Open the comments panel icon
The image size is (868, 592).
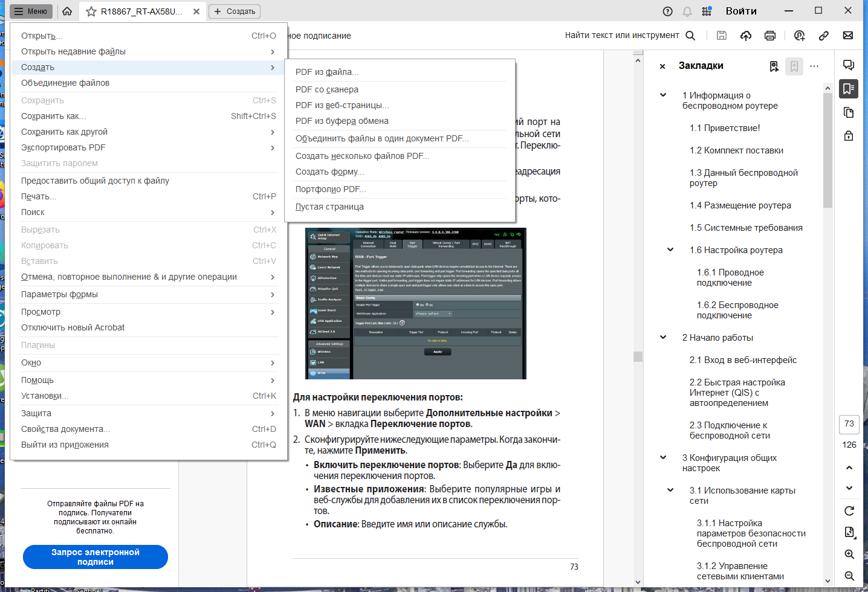(x=849, y=65)
